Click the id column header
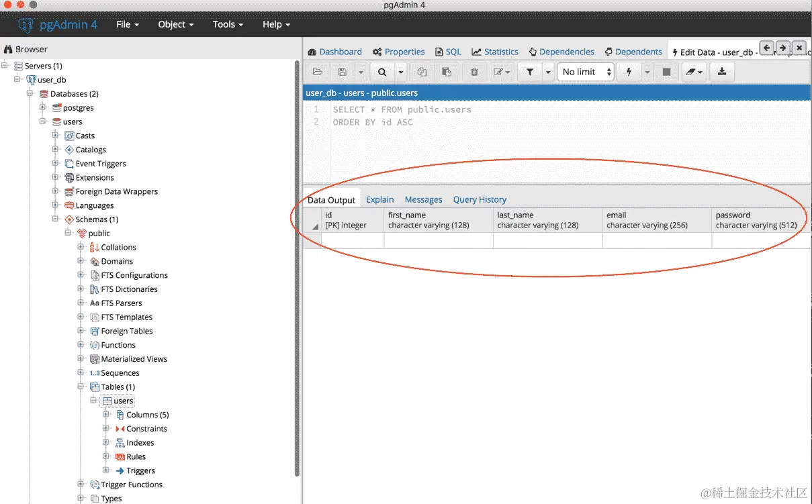Image resolution: width=812 pixels, height=504 pixels. (x=353, y=220)
